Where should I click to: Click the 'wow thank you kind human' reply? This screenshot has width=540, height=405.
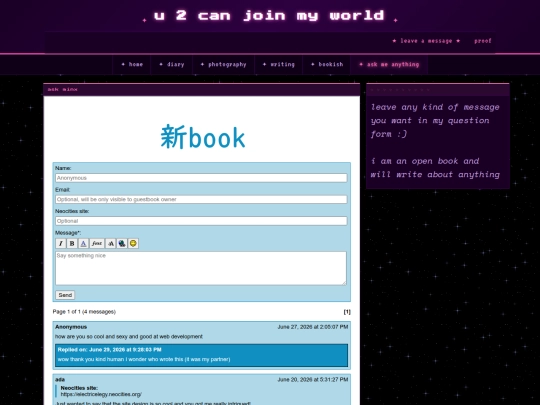point(144,359)
